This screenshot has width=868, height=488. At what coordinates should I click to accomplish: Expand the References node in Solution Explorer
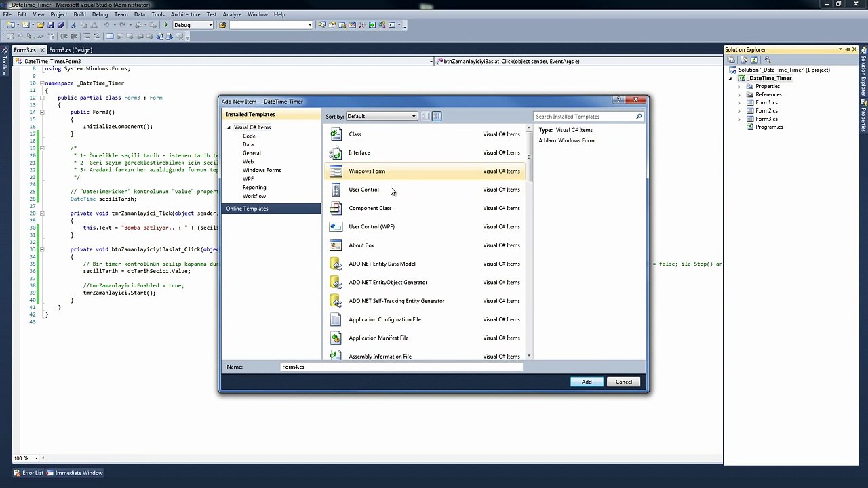[739, 95]
